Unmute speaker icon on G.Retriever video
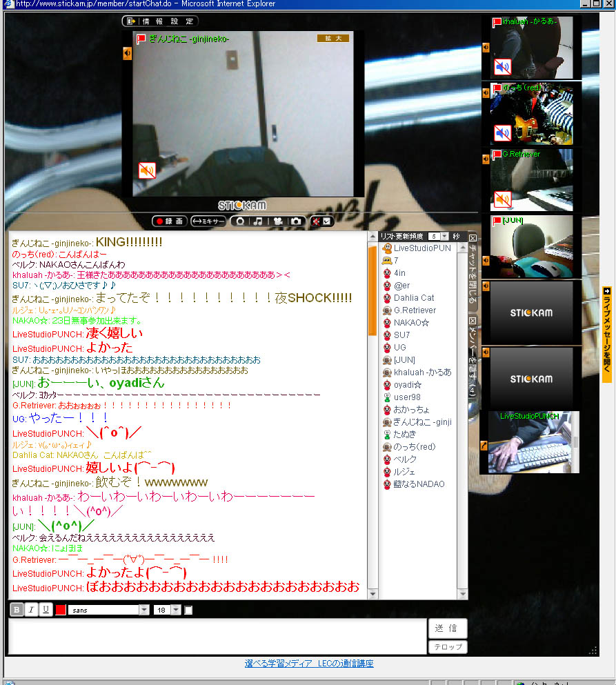Screen dimensions: 616x685 pyautogui.click(x=502, y=199)
